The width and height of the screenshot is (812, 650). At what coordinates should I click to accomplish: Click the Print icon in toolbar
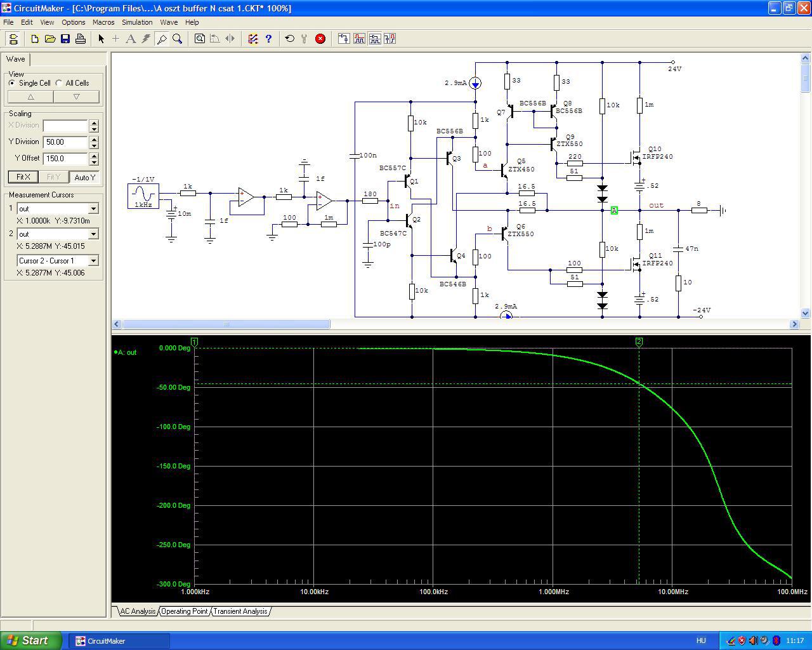tap(81, 39)
